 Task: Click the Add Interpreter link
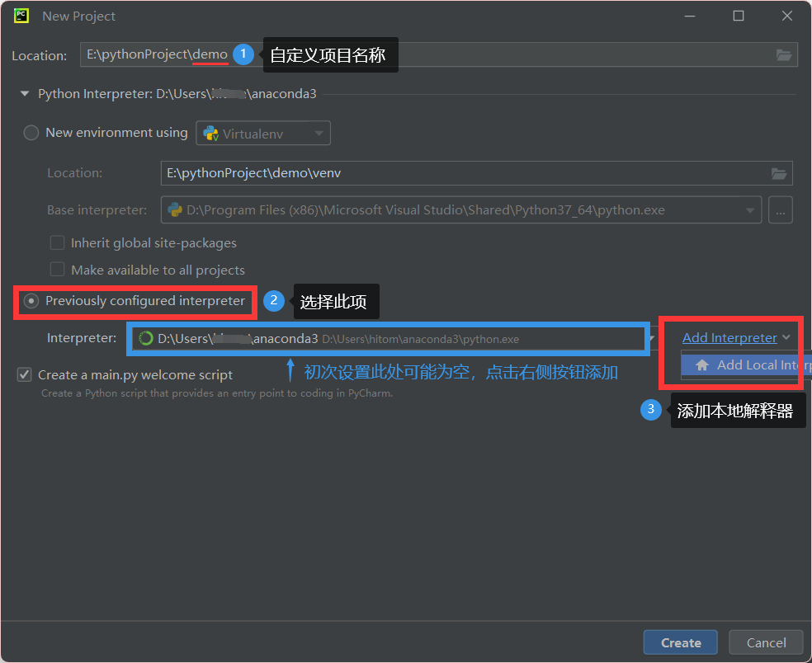pyautogui.click(x=729, y=338)
